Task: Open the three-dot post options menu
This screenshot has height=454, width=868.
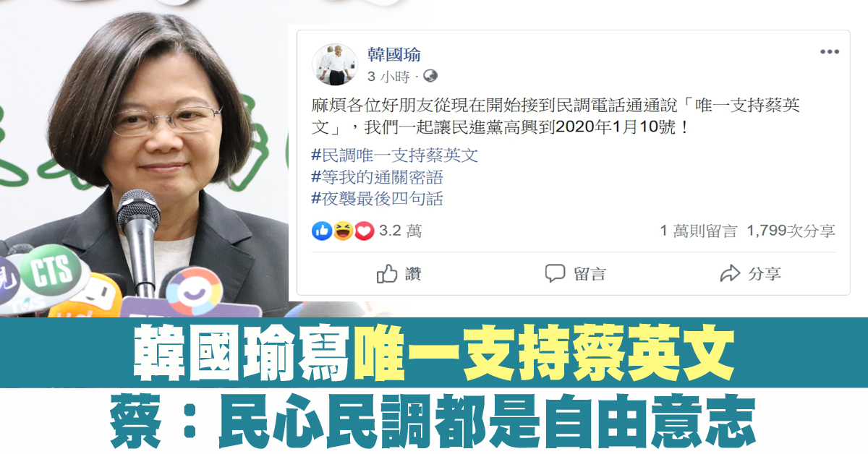Action: coord(829,53)
